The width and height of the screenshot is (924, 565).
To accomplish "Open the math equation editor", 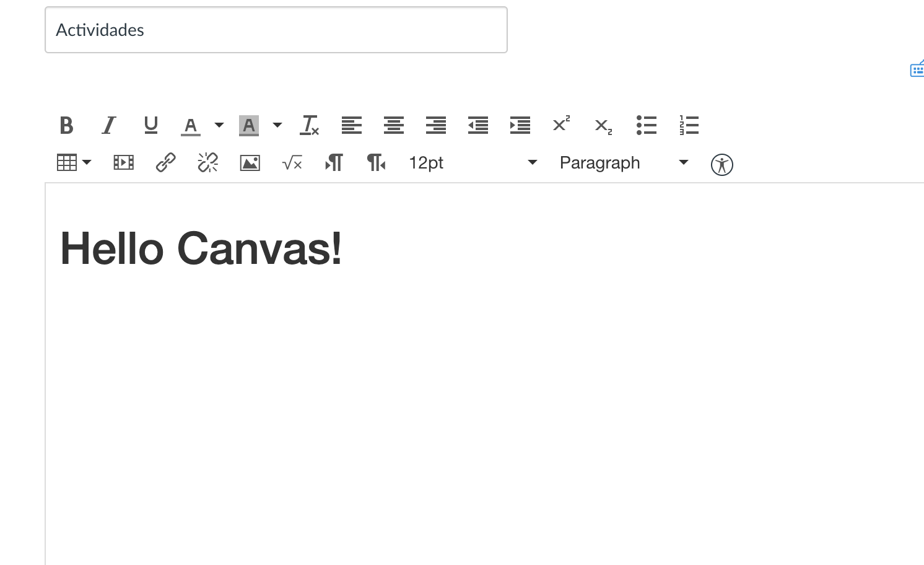I will click(x=292, y=162).
